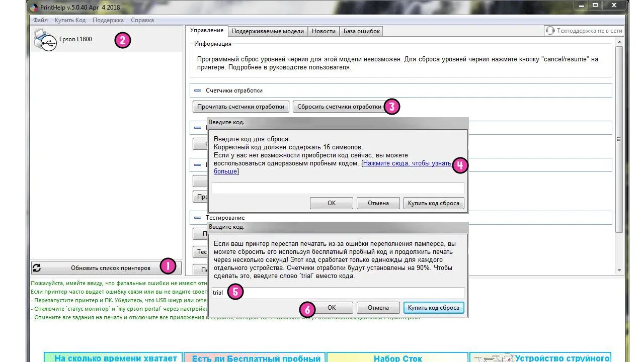Click Купить код сброса in lower dialog
The width and height of the screenshot is (644, 362).
(434, 308)
